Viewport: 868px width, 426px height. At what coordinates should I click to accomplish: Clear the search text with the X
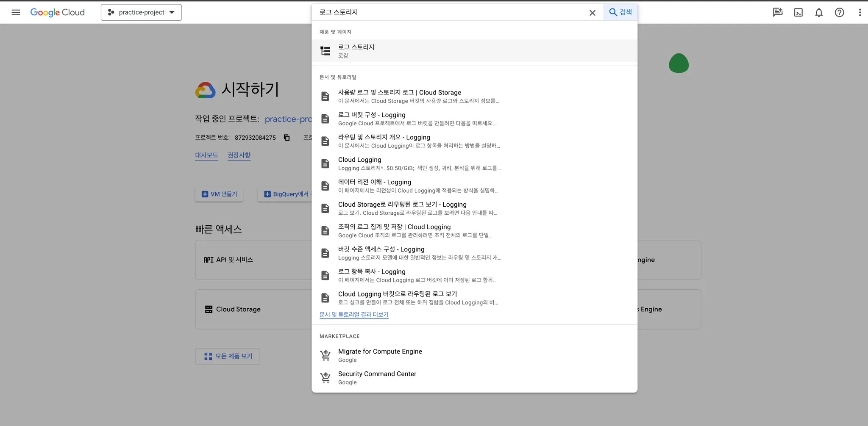[593, 13]
